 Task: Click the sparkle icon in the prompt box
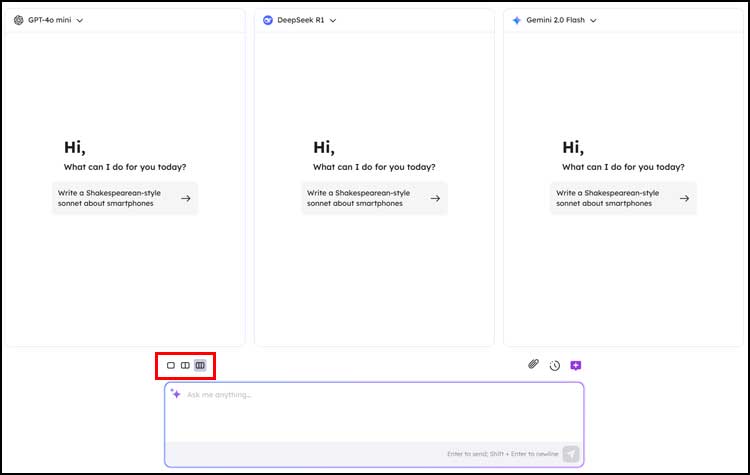pyautogui.click(x=176, y=394)
